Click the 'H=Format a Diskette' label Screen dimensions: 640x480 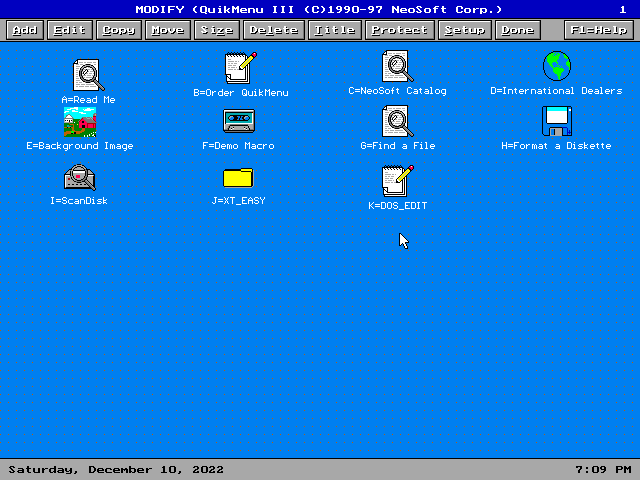click(x=556, y=146)
